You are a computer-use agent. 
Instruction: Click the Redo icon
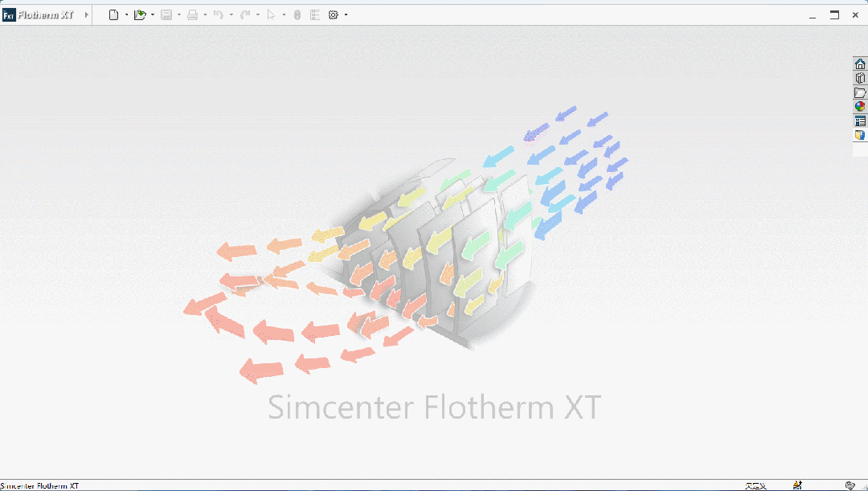(244, 15)
